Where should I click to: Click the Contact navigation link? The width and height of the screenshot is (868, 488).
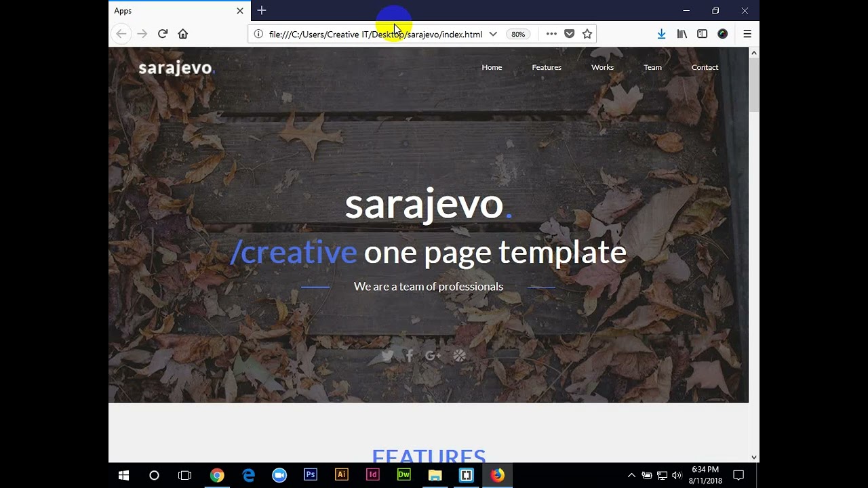click(x=705, y=67)
